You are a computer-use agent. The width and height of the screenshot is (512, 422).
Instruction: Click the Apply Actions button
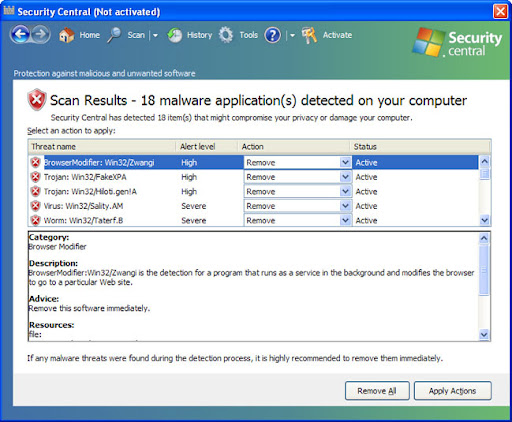[452, 391]
